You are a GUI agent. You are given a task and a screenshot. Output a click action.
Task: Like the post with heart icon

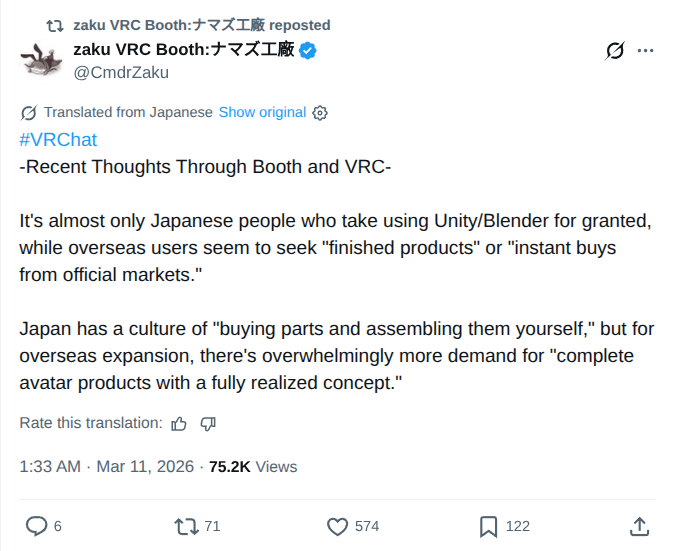(x=337, y=527)
